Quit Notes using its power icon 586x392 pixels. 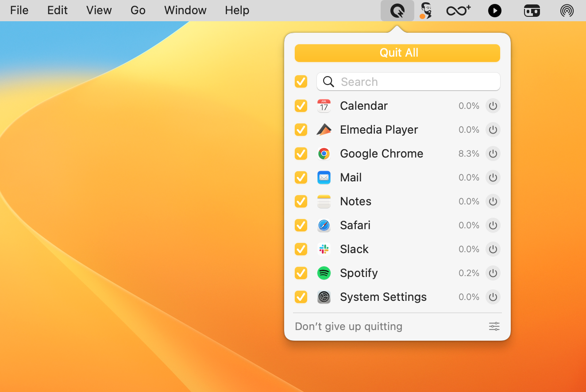(493, 201)
